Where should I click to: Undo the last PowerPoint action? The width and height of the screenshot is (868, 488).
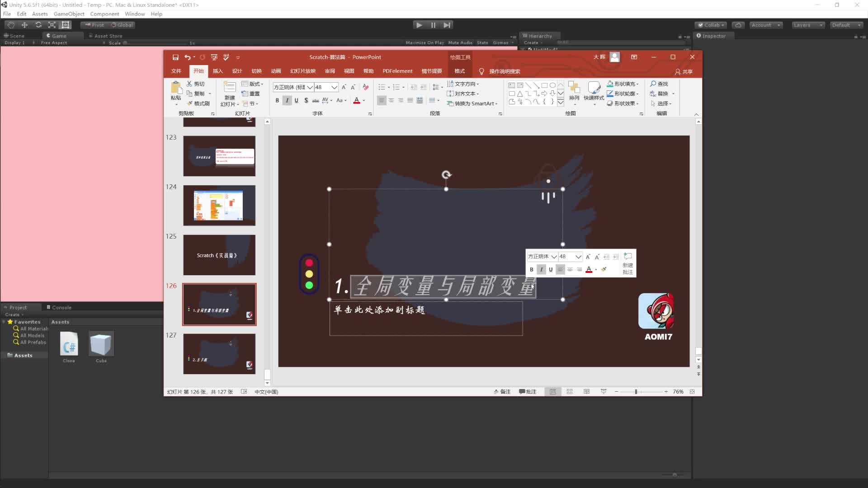pos(187,57)
